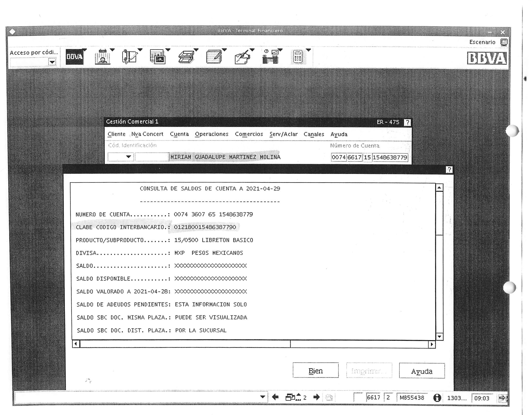Click the Escenario label
The height and width of the screenshot is (415, 532).
[x=482, y=42]
